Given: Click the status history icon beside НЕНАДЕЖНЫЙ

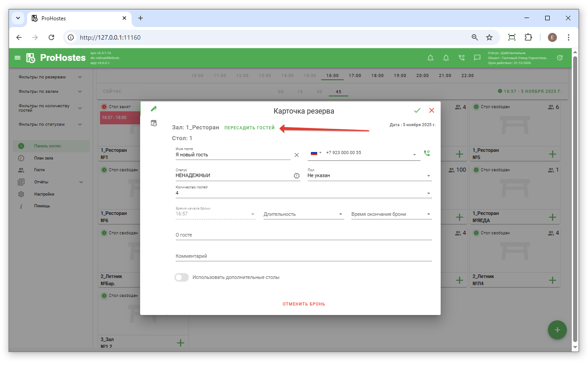Looking at the screenshot, I should coord(296,176).
